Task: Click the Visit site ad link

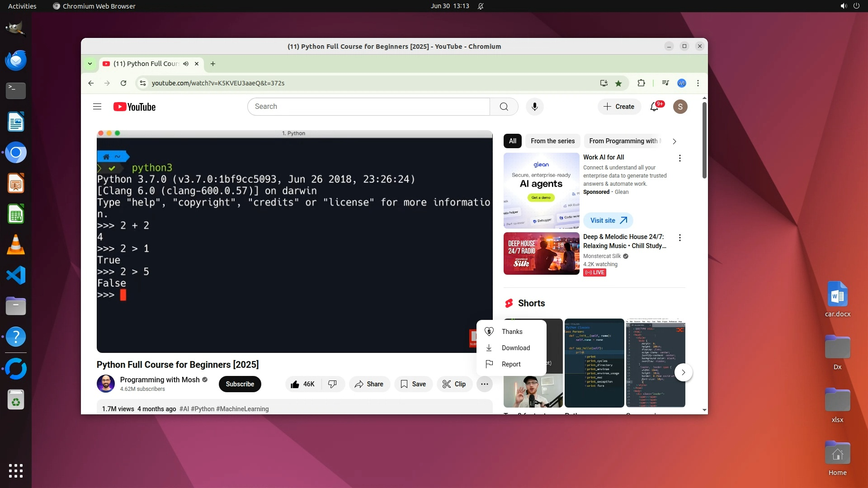Action: pos(608,221)
